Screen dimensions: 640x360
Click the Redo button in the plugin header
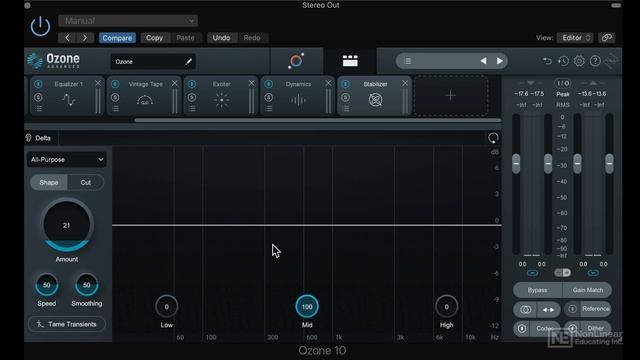coord(252,38)
